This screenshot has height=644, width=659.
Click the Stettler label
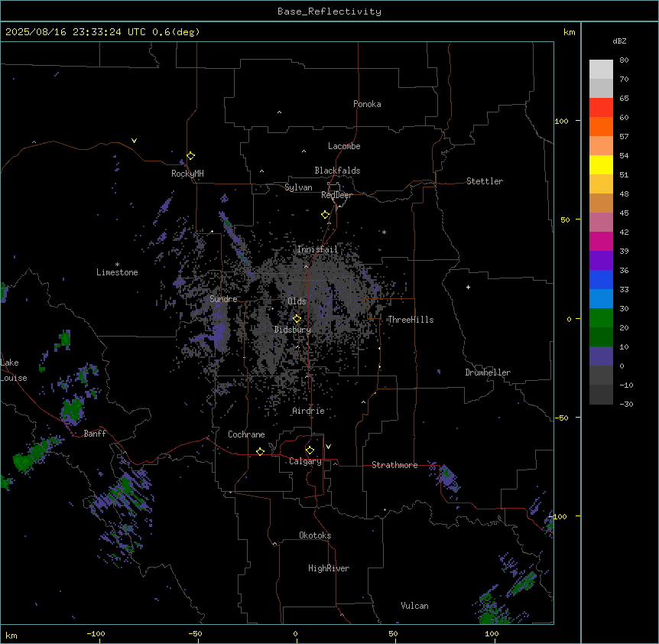485,181
